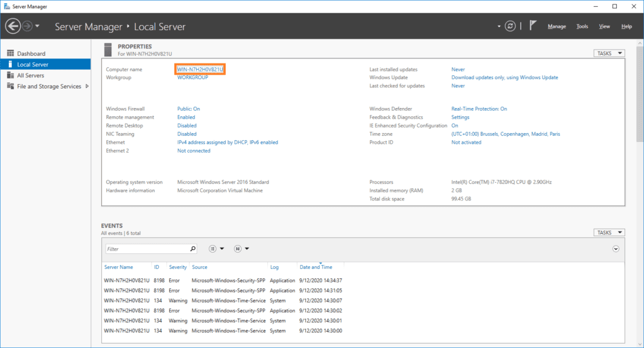
Task: Click the WORKGROUP link
Action: (192, 77)
